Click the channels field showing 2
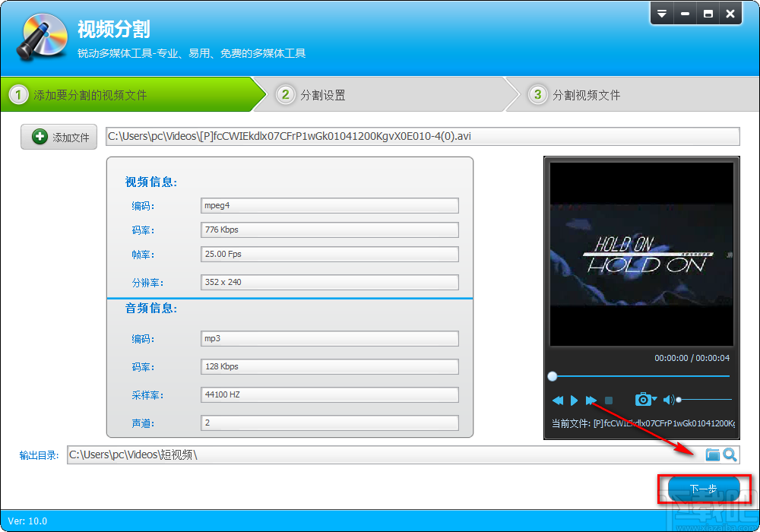The height and width of the screenshot is (532, 760). pyautogui.click(x=330, y=423)
